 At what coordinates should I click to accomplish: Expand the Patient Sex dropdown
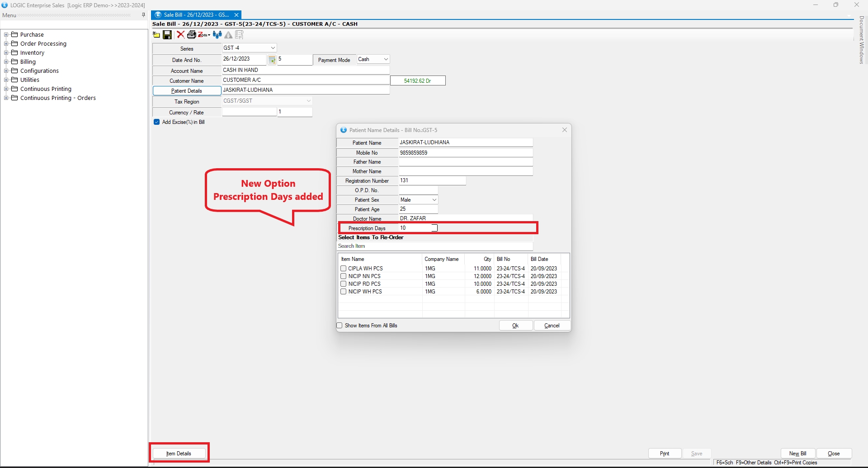tap(434, 200)
